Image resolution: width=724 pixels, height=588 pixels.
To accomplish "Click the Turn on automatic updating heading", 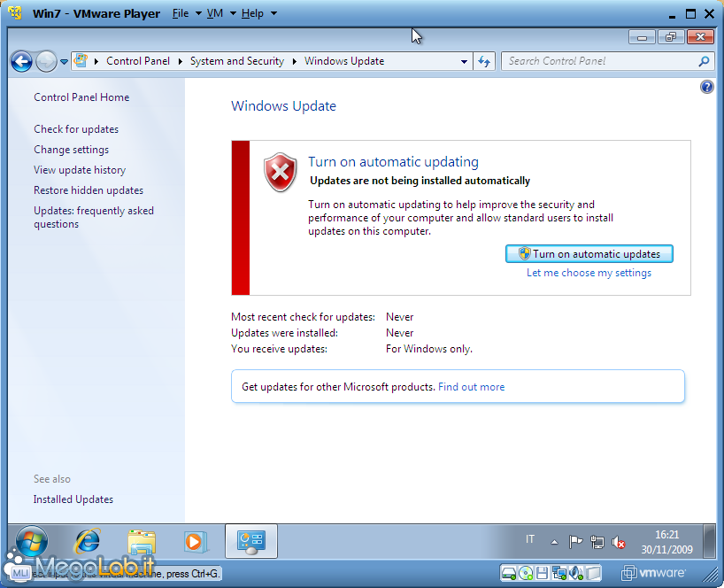I will pyautogui.click(x=393, y=162).
